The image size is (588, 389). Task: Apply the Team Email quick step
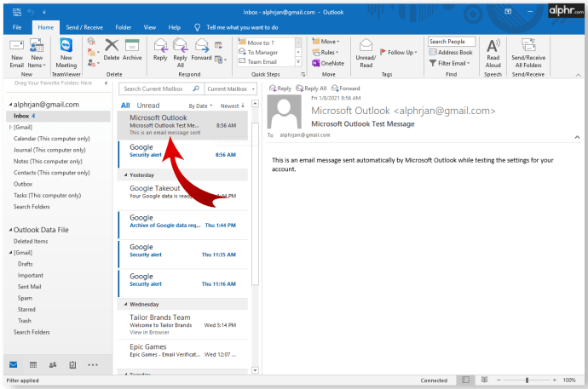(x=262, y=62)
